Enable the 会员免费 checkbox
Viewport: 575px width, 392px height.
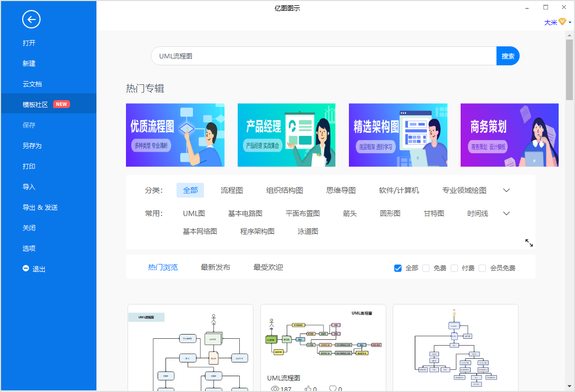(x=482, y=268)
